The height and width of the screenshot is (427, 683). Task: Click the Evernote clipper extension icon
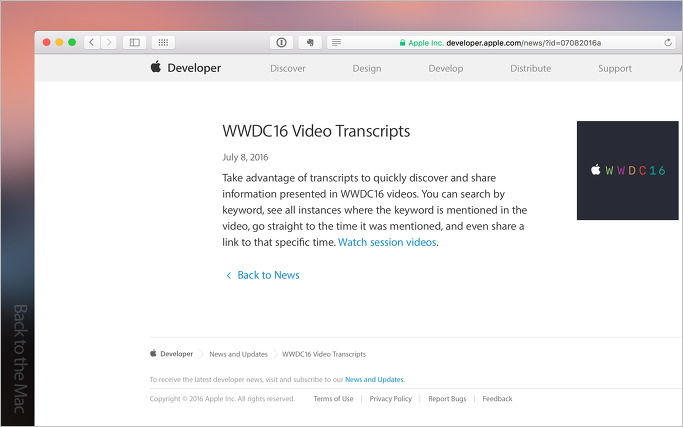pyautogui.click(x=310, y=42)
